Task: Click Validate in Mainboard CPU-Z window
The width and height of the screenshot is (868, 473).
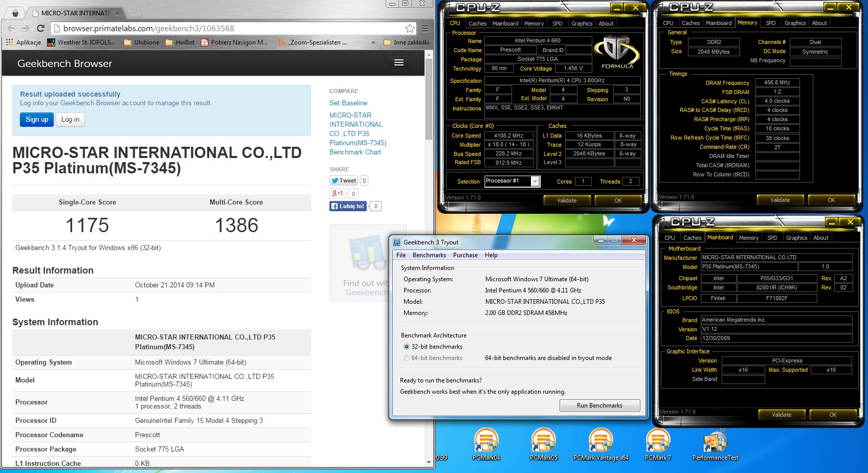Action: (x=782, y=415)
